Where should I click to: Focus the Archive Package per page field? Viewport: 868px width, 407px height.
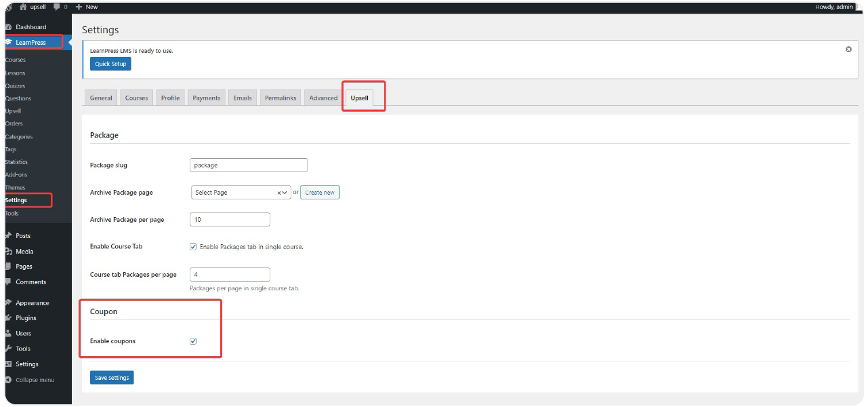click(230, 220)
